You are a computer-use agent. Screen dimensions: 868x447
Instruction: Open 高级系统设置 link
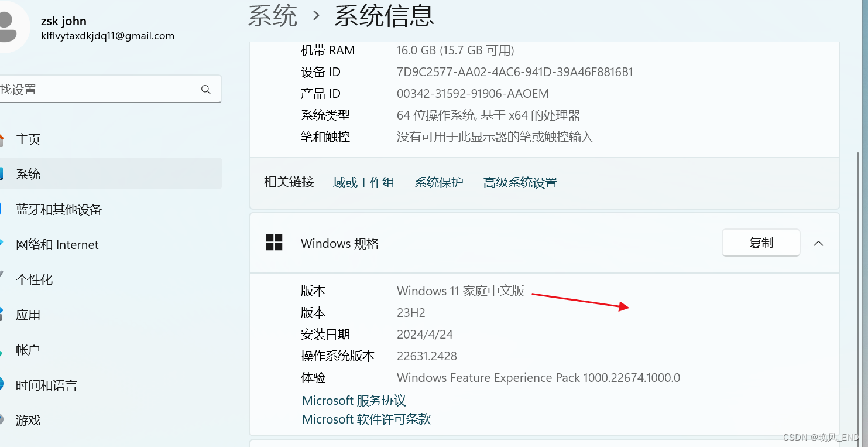[x=520, y=183]
